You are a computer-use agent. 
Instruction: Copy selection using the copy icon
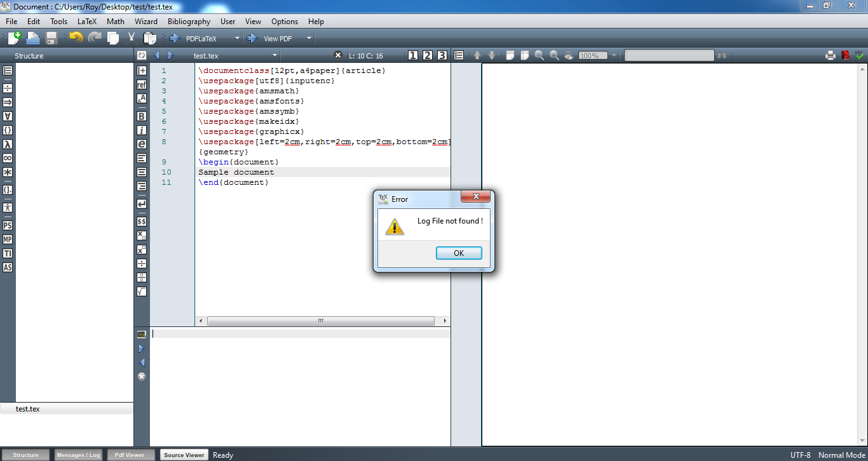click(x=113, y=38)
